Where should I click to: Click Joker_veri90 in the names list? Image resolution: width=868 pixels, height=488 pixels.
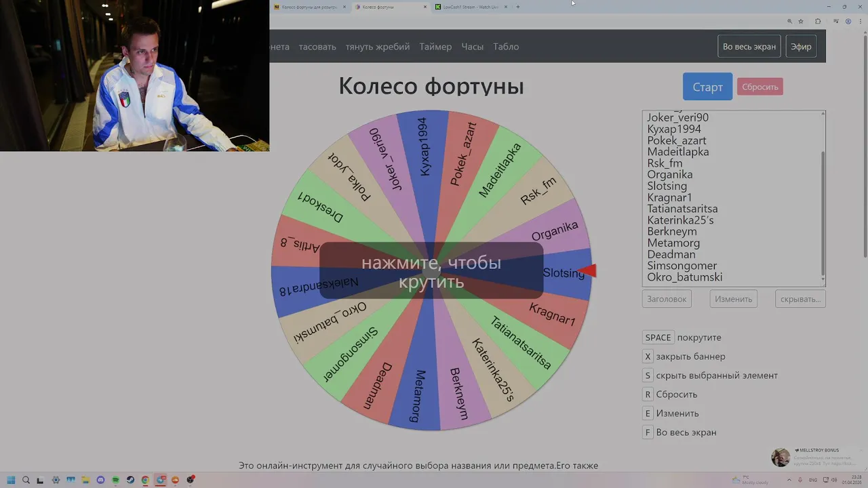coord(677,117)
